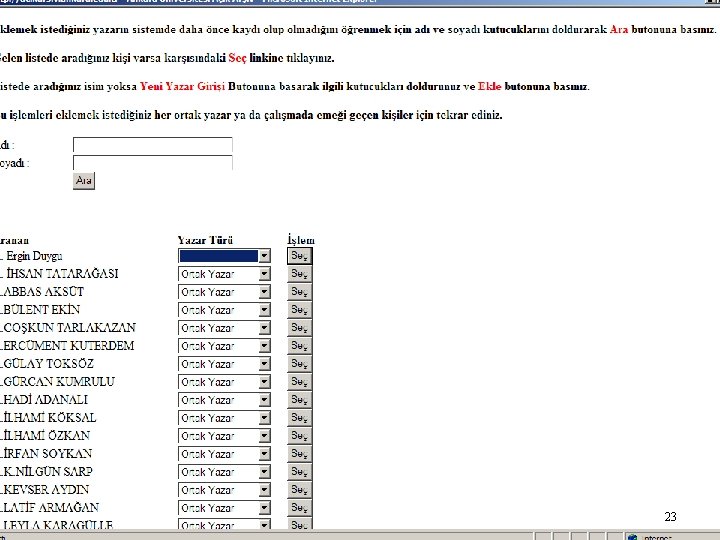Click Seç button for Ergin Duygu
The height and width of the screenshot is (540, 720).
click(x=299, y=256)
